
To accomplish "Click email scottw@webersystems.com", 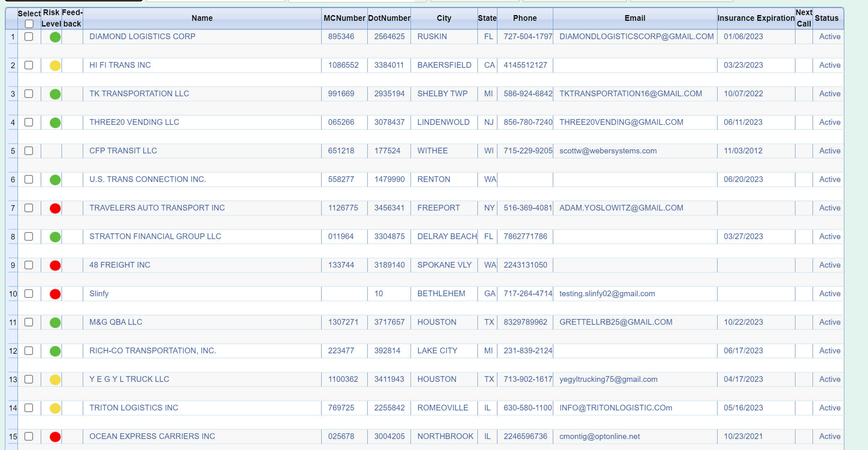I will pyautogui.click(x=607, y=151).
